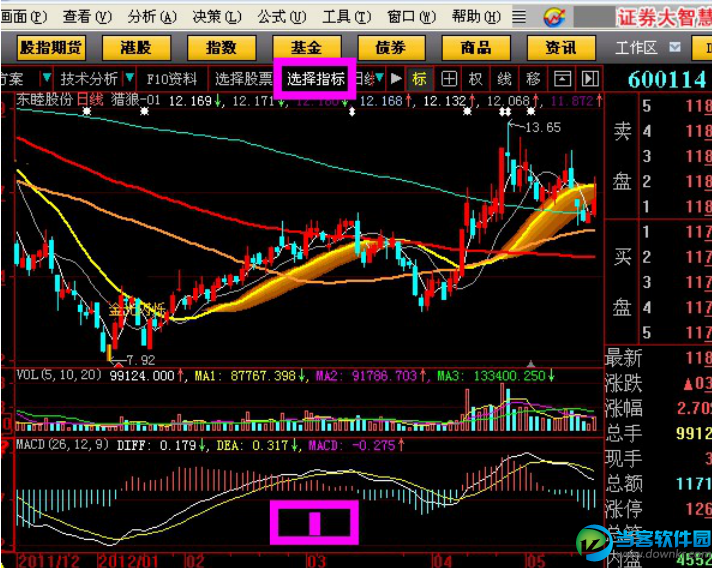Open the 分析(A) menu
This screenshot has height=568, width=712.
(152, 17)
